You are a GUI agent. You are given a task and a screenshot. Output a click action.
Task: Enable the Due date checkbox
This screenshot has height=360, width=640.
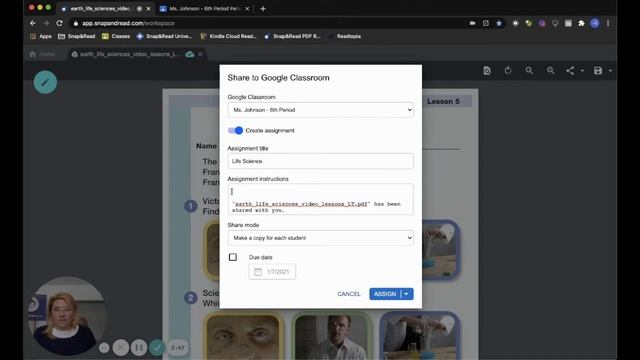click(233, 257)
